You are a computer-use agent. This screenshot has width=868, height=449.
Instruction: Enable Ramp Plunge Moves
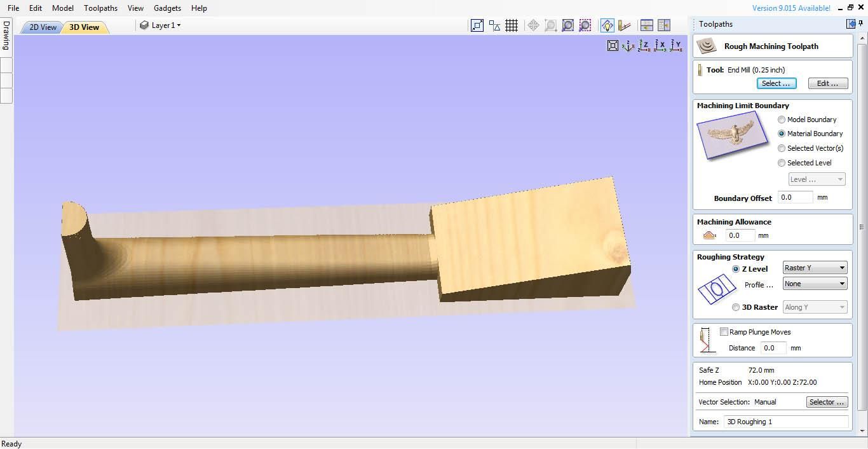[x=724, y=331]
